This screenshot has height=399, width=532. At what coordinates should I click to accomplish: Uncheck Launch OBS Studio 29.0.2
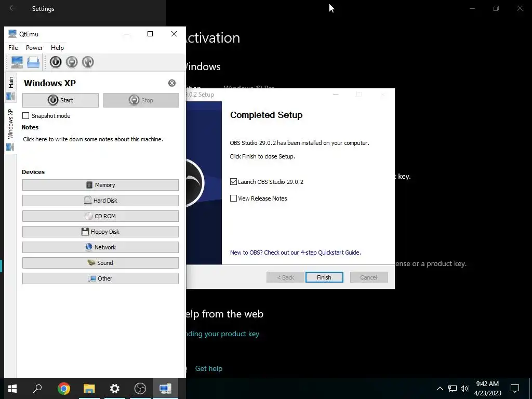click(x=233, y=181)
